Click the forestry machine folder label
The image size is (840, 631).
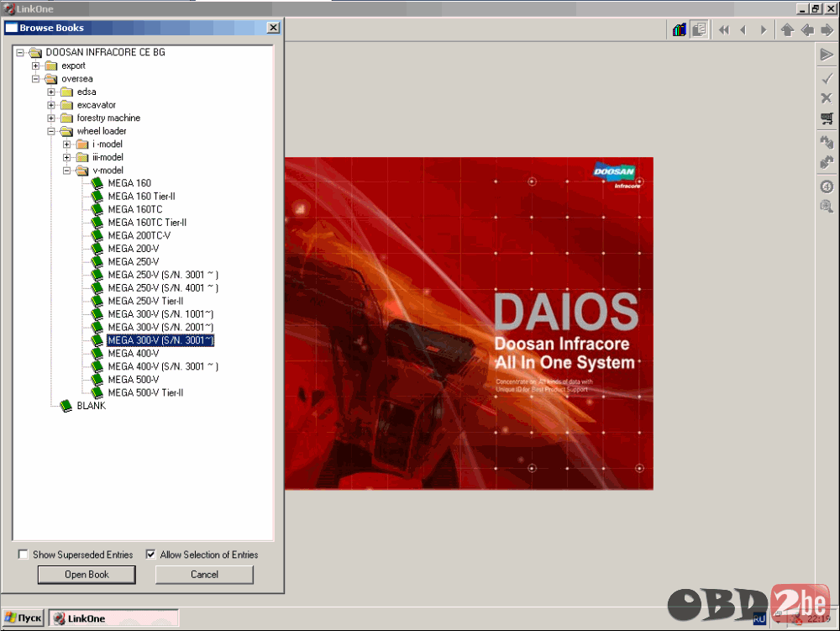click(x=108, y=118)
